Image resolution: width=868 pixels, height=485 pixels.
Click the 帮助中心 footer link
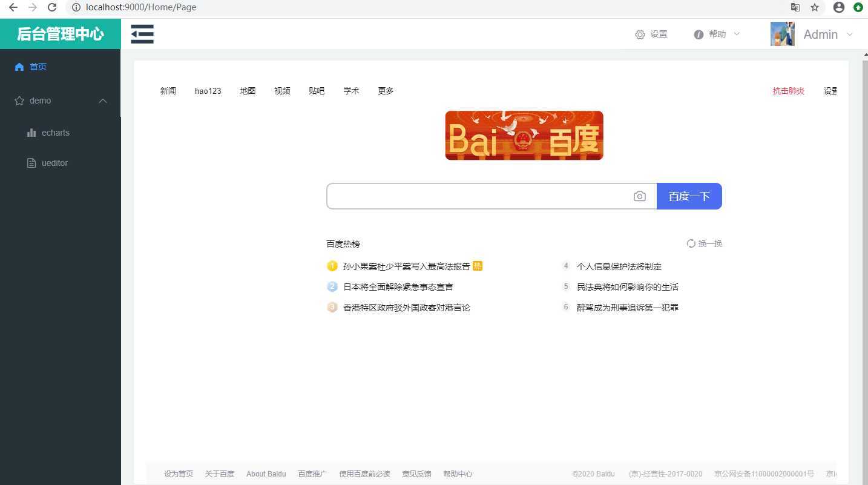[x=458, y=474]
